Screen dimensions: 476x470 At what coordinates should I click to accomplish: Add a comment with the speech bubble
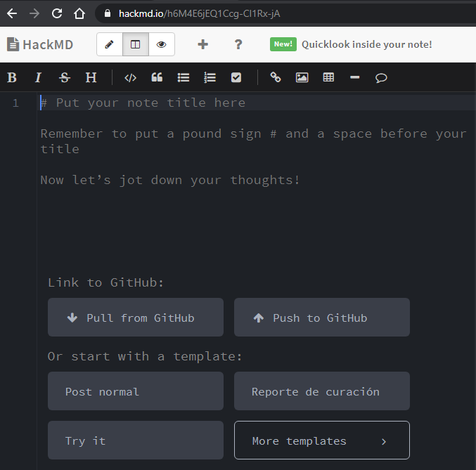381,78
